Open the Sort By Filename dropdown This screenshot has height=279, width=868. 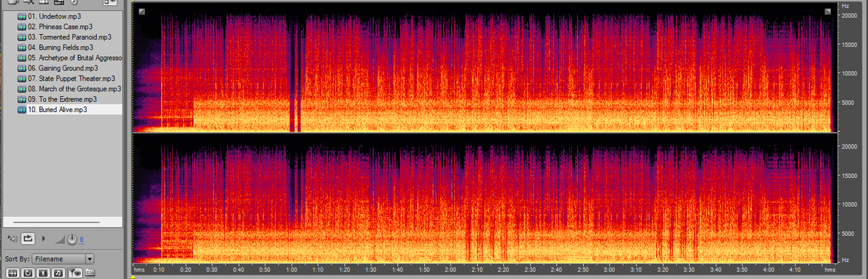point(63,259)
